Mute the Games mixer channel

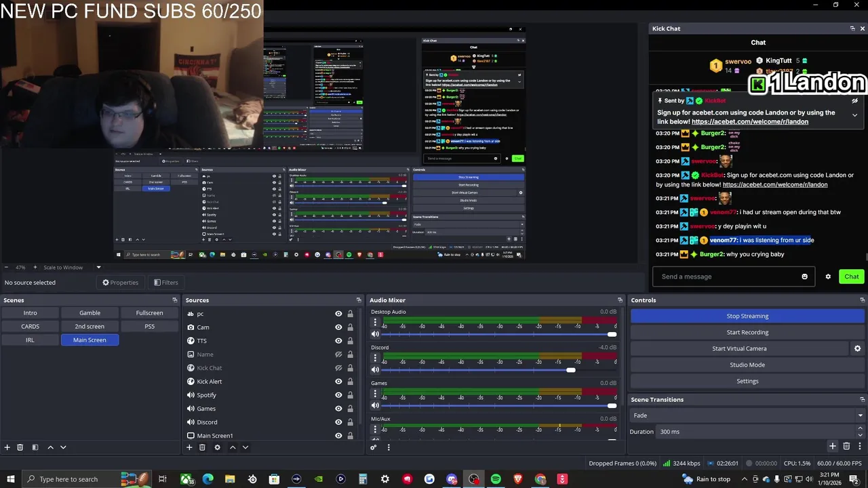click(375, 405)
